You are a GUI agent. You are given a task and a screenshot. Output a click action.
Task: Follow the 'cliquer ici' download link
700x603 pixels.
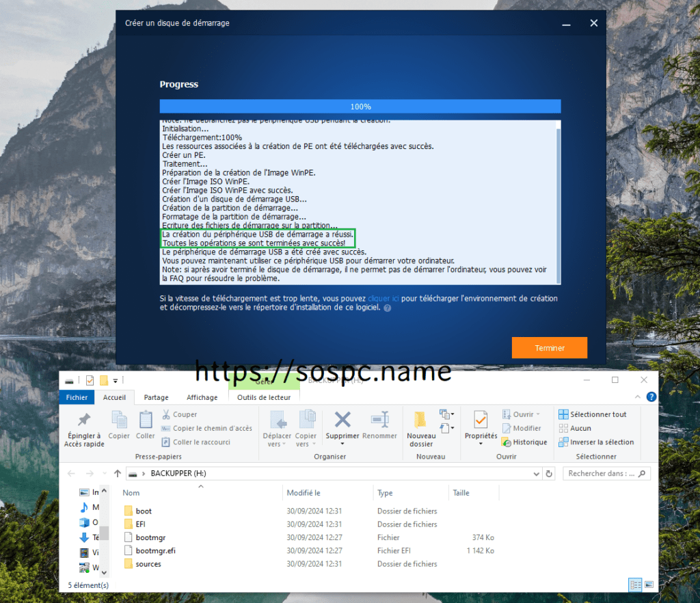click(383, 299)
